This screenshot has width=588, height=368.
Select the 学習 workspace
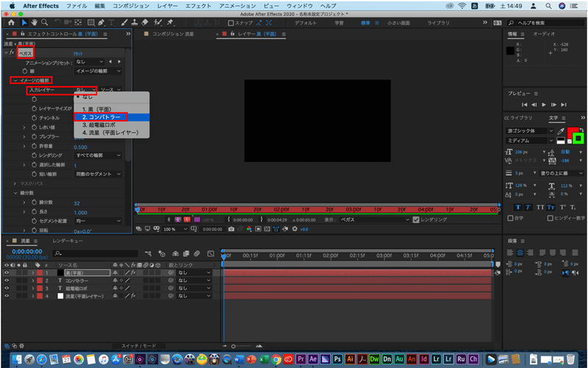point(339,23)
